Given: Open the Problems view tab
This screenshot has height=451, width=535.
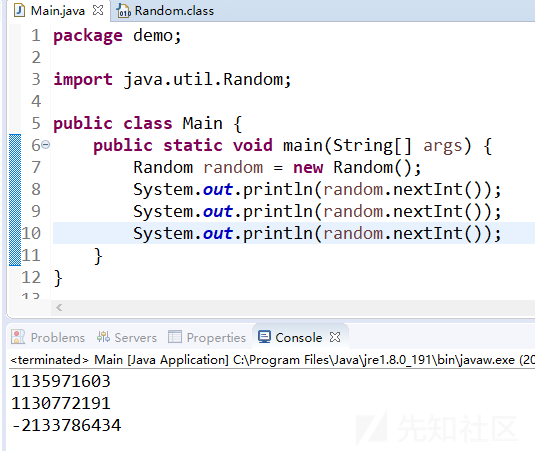Looking at the screenshot, I should click(48, 337).
